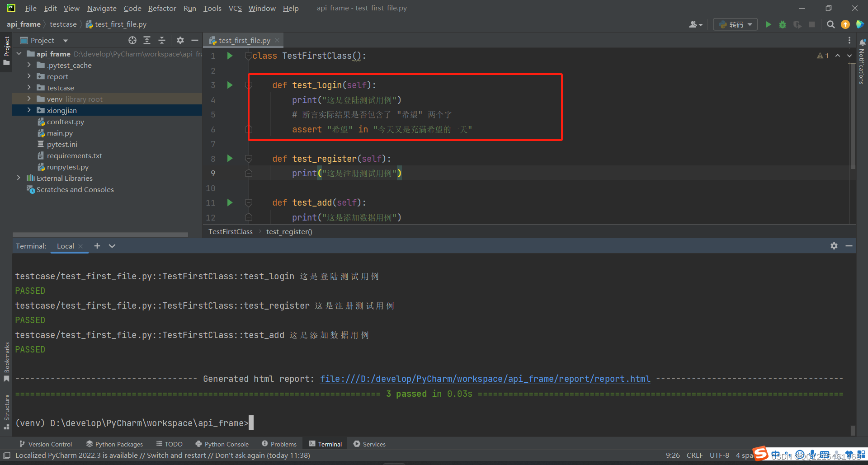Image resolution: width=868 pixels, height=465 pixels.
Task: Select conftest.py in the project tree
Action: [x=65, y=122]
